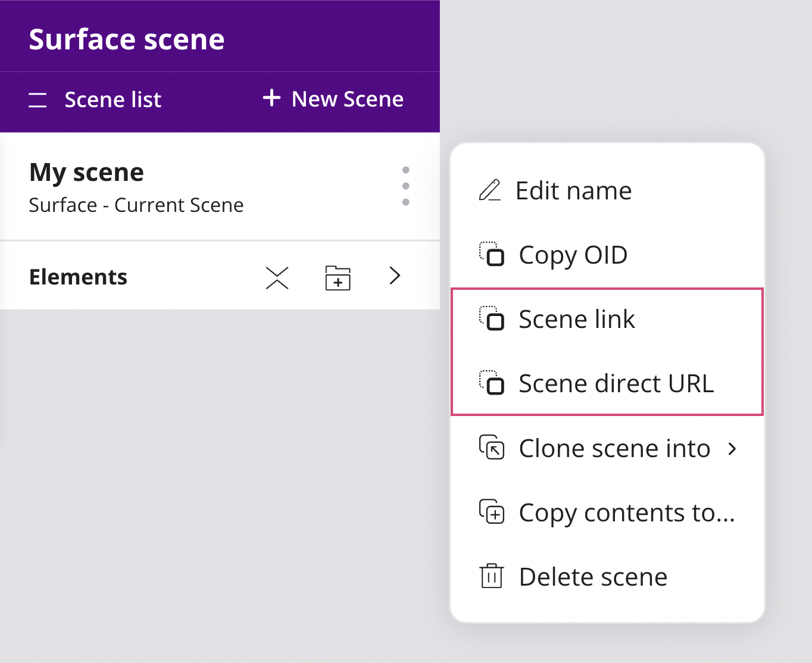Click the clone icon beside Clone scene into
Image resolution: width=812 pixels, height=663 pixels.
pyautogui.click(x=492, y=448)
